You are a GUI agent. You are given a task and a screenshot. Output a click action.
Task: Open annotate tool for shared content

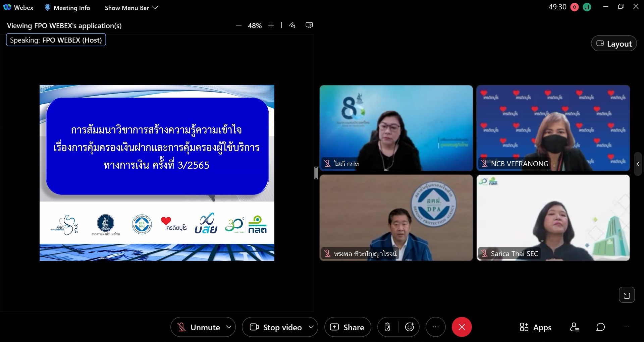(x=292, y=25)
